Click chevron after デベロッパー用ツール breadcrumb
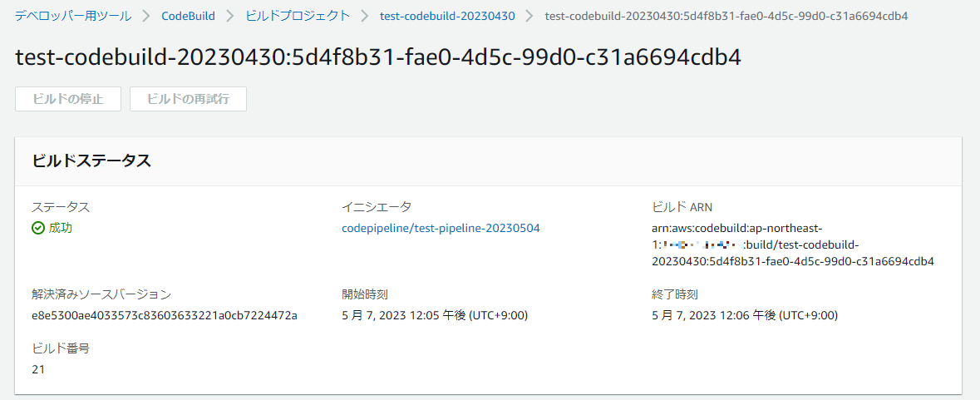 click(146, 17)
